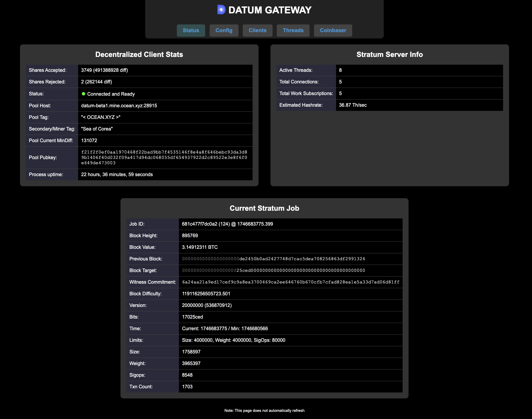Click the Weight value 3965397

[x=191, y=364]
